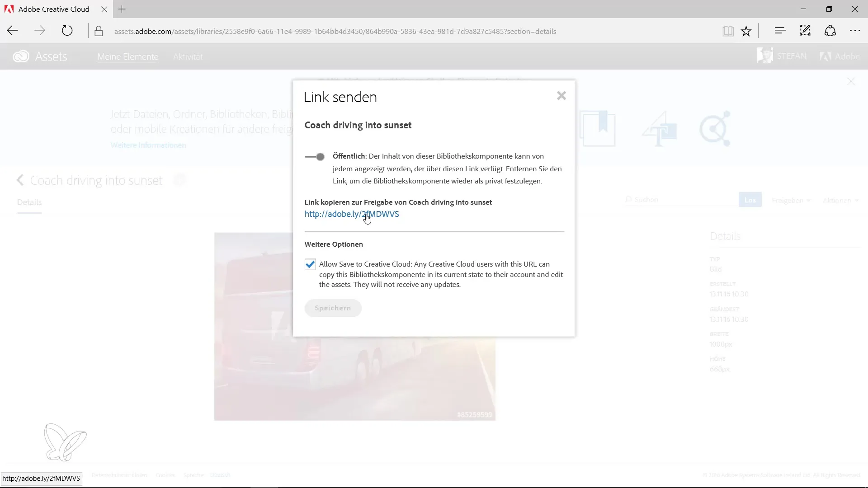Minimize the browser window

[803, 9]
